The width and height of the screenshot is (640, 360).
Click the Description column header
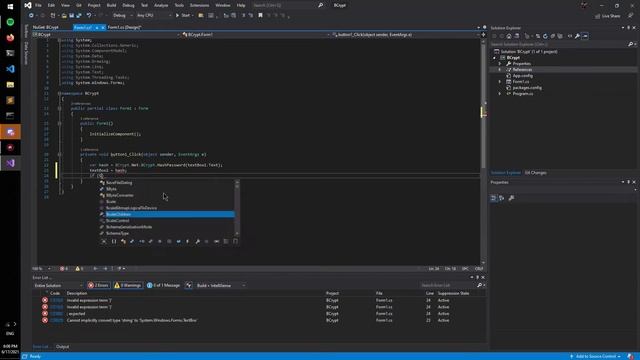tap(77, 293)
